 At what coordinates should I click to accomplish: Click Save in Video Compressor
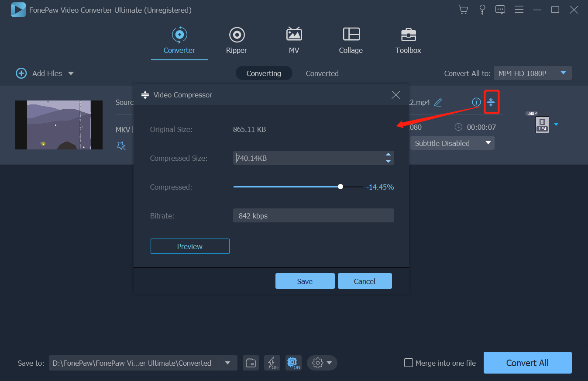[305, 281]
